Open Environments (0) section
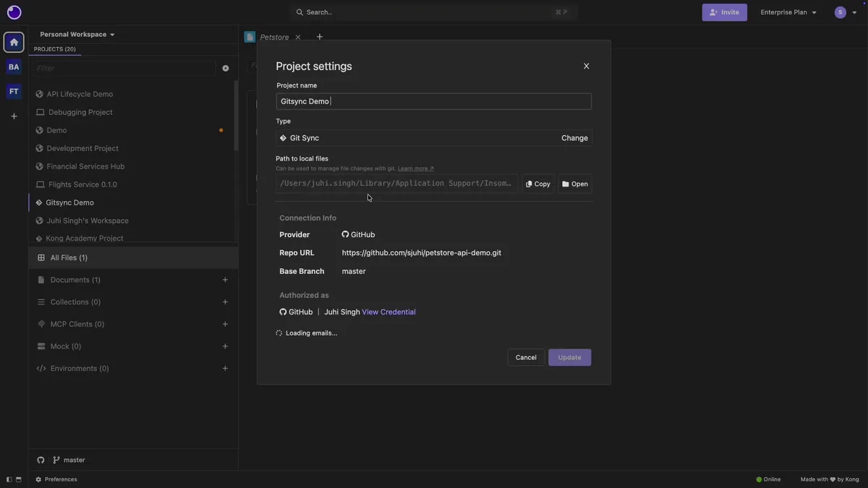 coord(80,369)
